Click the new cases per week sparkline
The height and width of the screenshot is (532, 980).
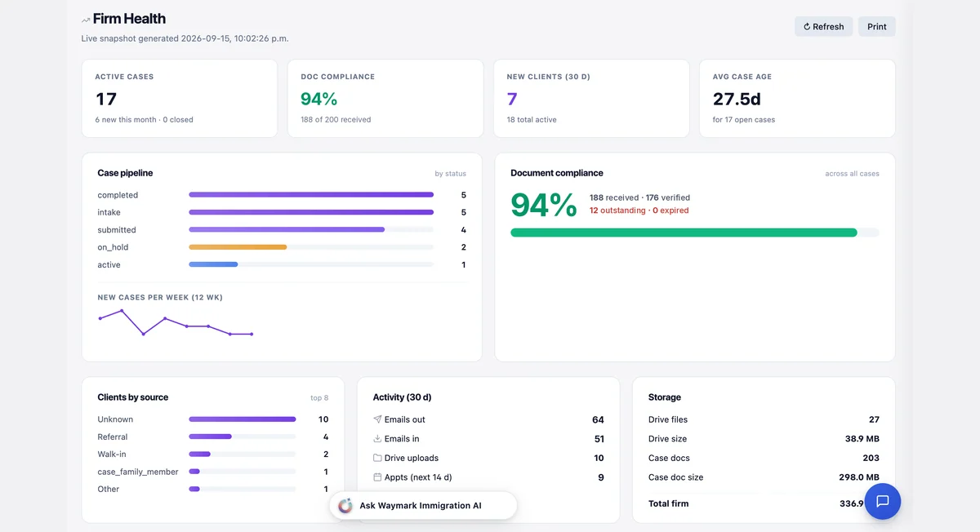pyautogui.click(x=176, y=322)
